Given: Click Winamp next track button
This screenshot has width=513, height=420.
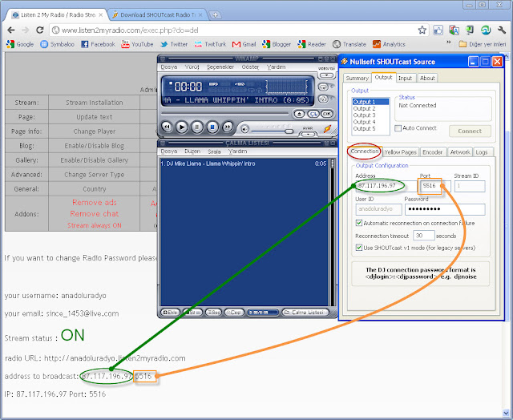Looking at the screenshot, I should tap(228, 127).
